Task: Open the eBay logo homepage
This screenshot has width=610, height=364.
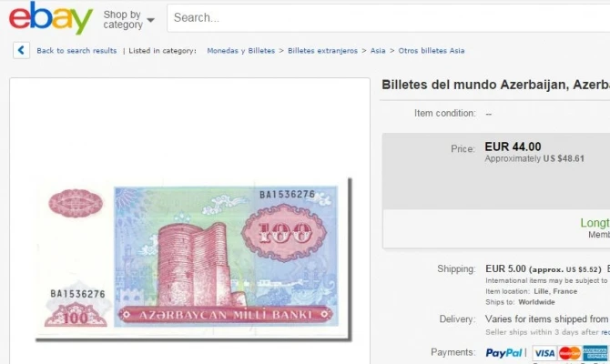Action: tap(51, 18)
